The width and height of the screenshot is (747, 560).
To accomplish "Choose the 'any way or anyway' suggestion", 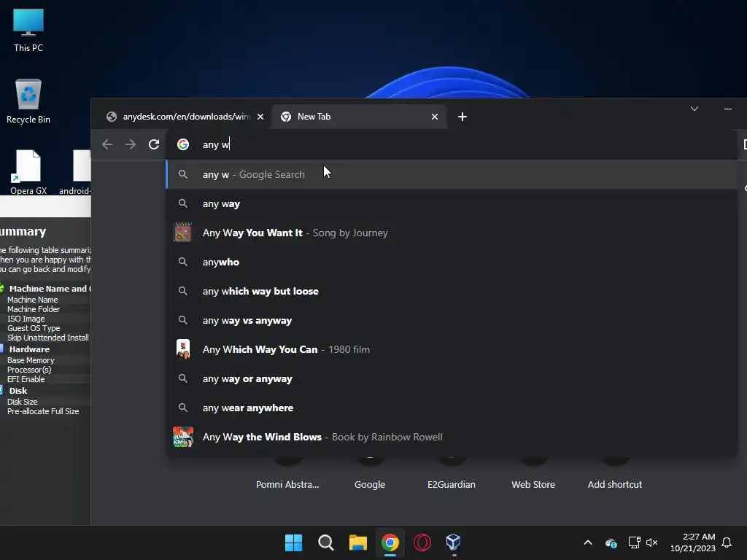I will 452,378.
